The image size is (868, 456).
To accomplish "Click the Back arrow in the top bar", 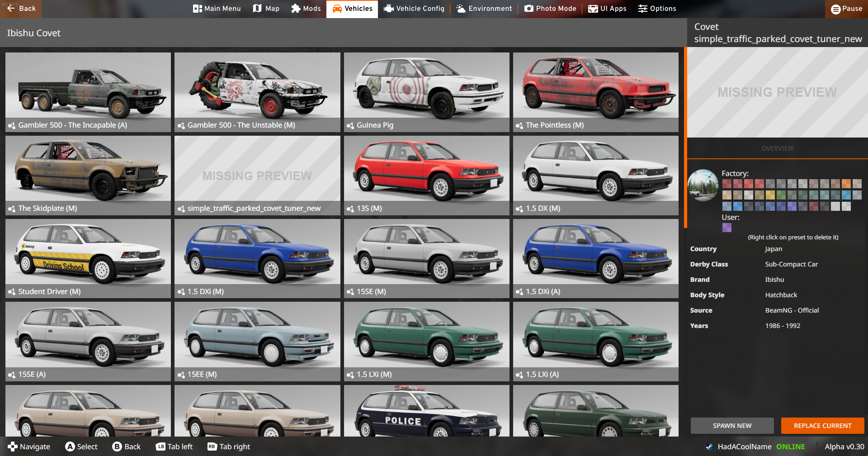I will pos(11,8).
